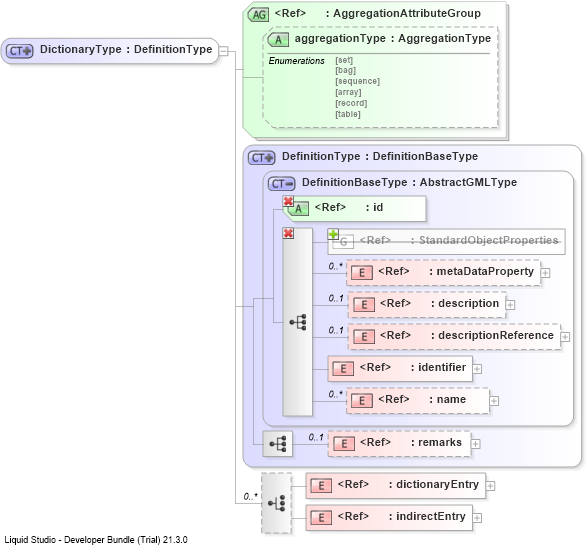Click the [set] enumeration value

pos(344,60)
